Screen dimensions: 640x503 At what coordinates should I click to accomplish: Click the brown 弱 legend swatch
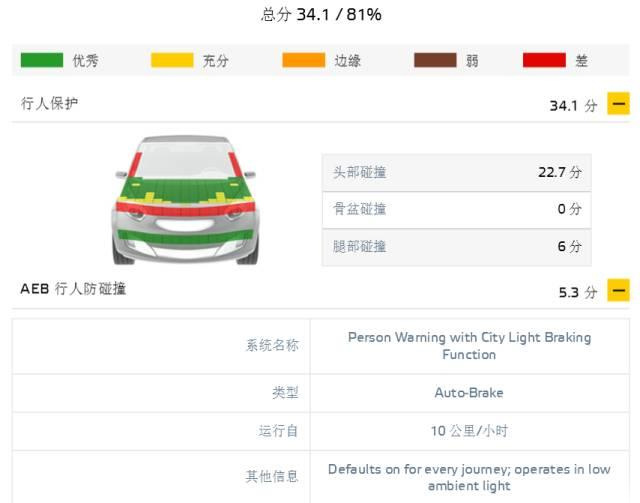click(435, 60)
